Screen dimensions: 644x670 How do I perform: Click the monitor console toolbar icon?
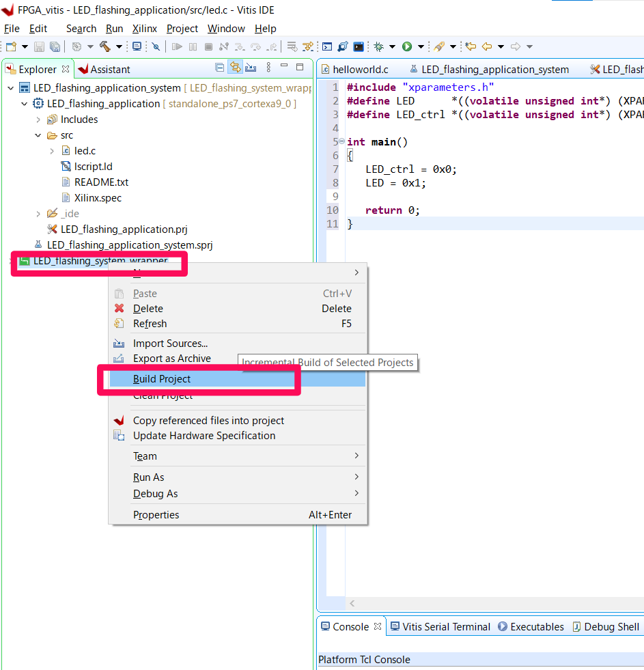(x=137, y=46)
